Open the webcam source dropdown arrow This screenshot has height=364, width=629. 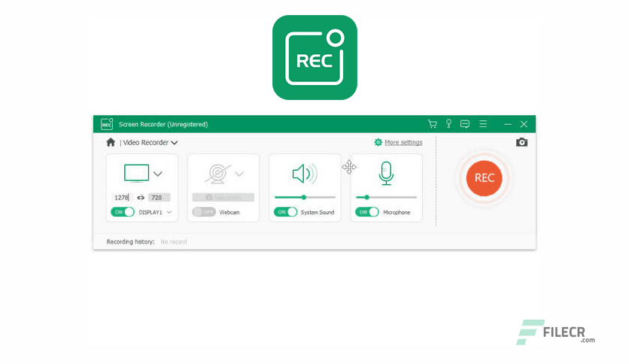click(x=239, y=174)
